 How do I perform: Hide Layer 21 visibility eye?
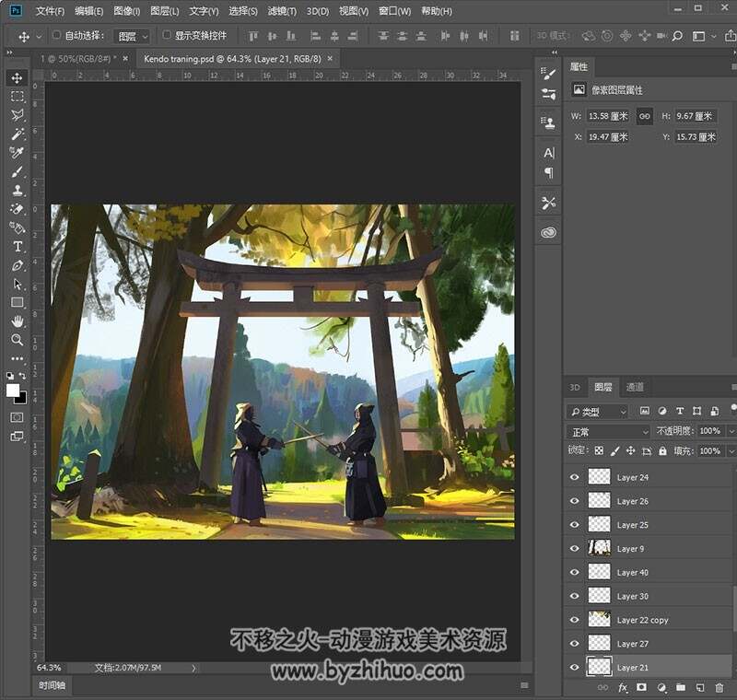click(574, 668)
